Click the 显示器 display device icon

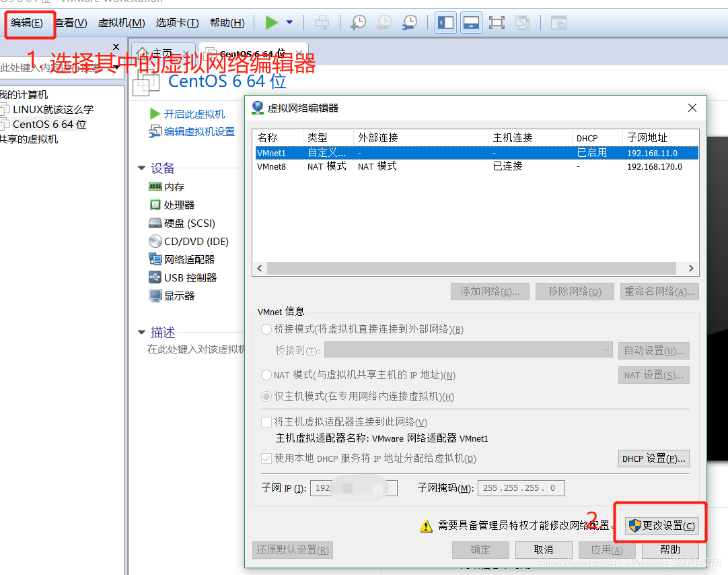tap(155, 296)
